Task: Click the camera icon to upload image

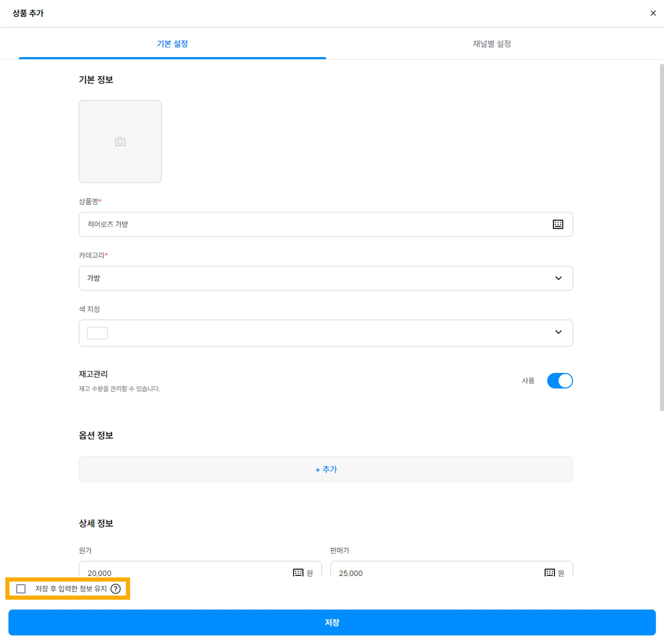Action: (120, 142)
